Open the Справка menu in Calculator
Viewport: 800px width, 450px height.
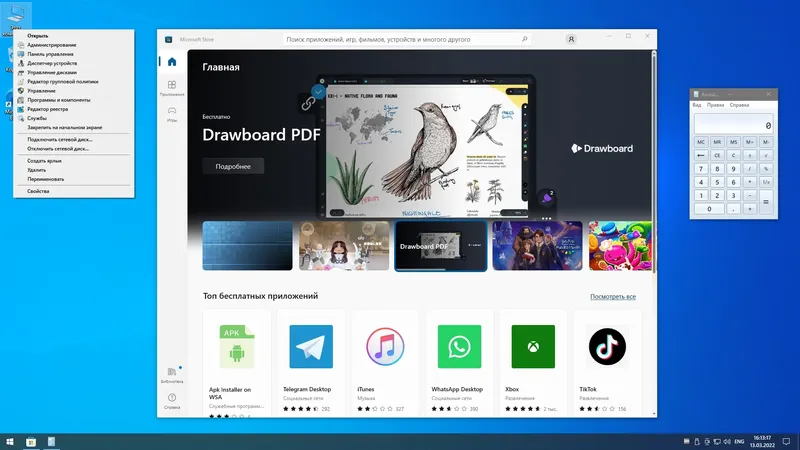[x=739, y=105]
